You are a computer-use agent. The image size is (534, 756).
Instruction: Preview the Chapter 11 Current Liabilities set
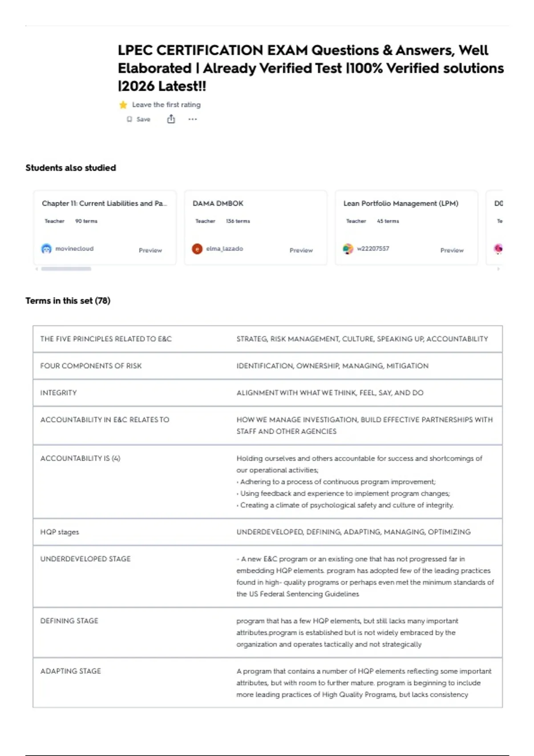(150, 250)
